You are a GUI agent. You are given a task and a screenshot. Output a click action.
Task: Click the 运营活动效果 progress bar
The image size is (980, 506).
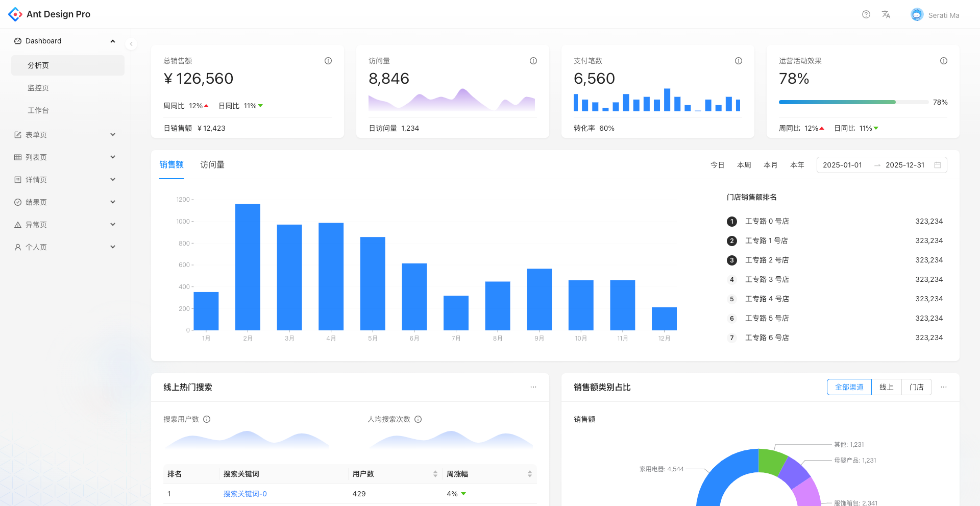(x=854, y=102)
